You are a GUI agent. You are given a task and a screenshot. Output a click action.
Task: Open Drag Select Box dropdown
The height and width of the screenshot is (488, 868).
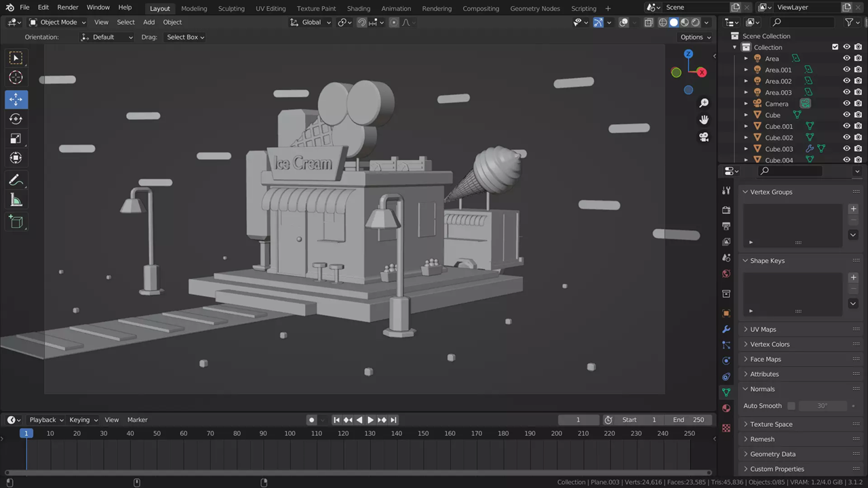coord(184,37)
